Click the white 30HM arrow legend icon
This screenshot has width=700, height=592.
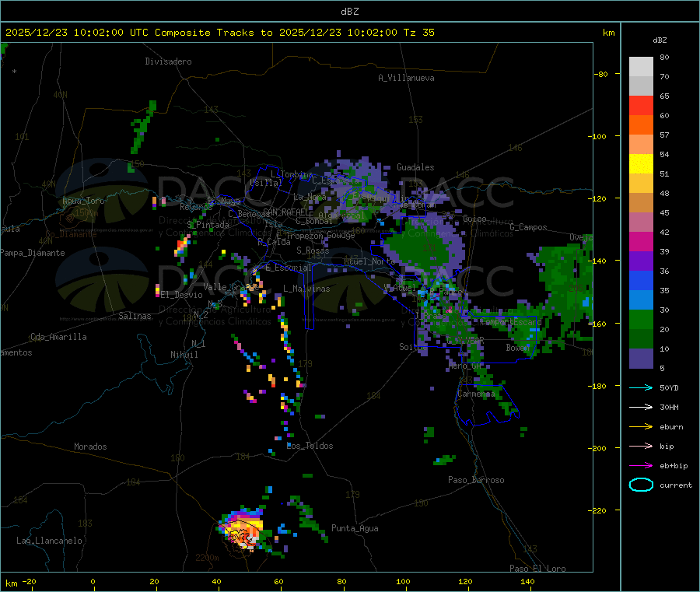click(641, 407)
